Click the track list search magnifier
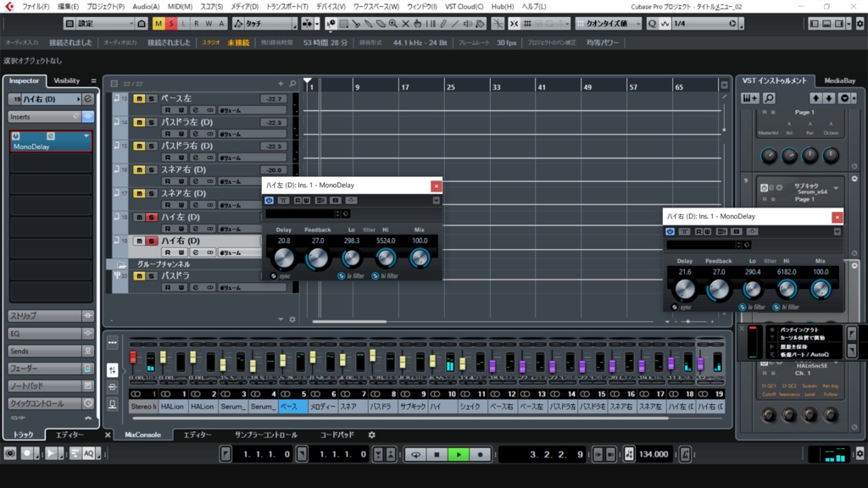 click(x=292, y=84)
